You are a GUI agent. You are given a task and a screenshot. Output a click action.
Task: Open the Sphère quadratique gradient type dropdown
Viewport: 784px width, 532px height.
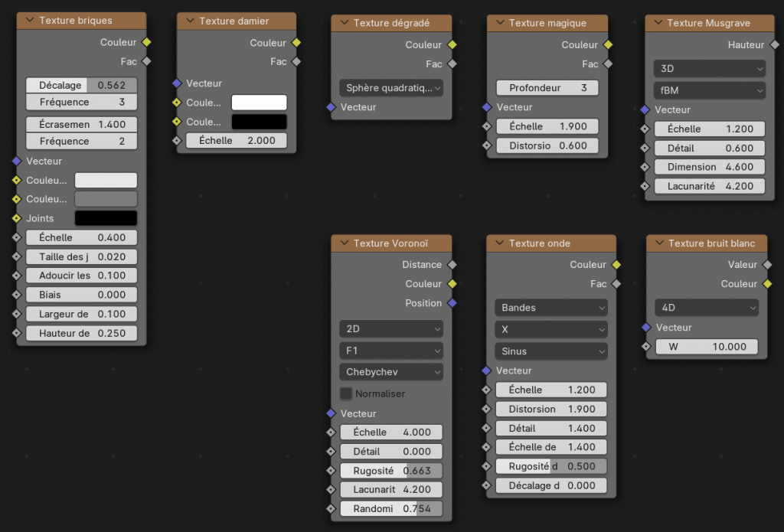point(390,88)
